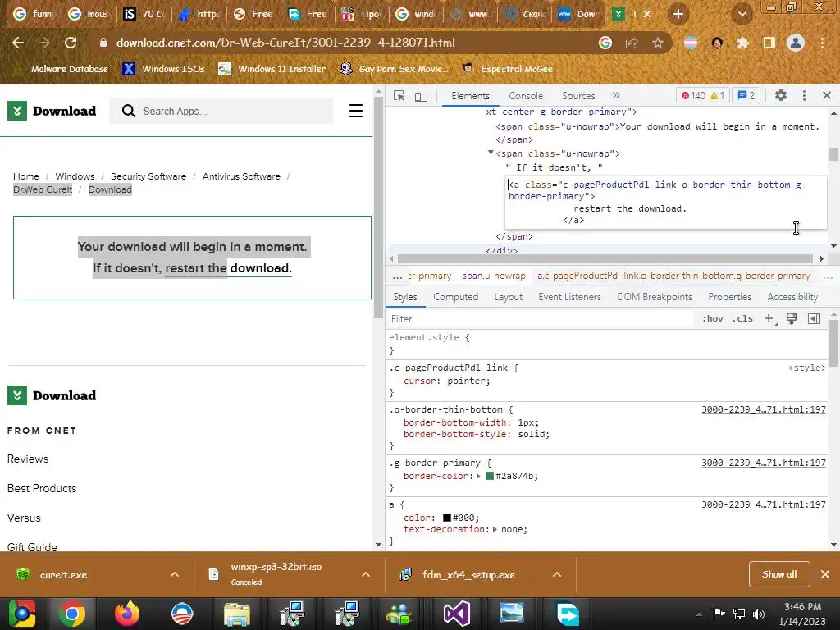Image resolution: width=840 pixels, height=630 pixels.
Task: Open the Windows 11 Installer bookmark
Action: click(272, 69)
